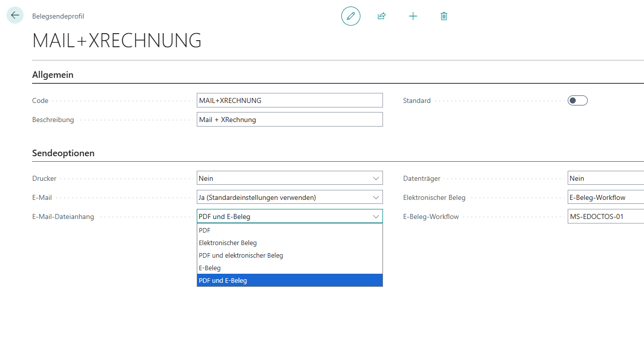Click the Allgemein section header
Viewport: 644px width, 337px height.
pos(52,74)
